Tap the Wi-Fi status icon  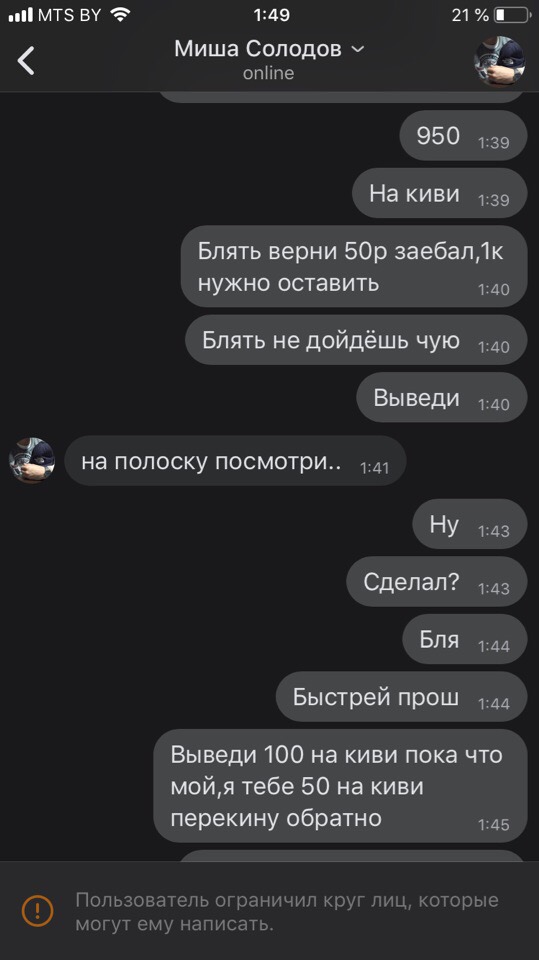pyautogui.click(x=121, y=15)
